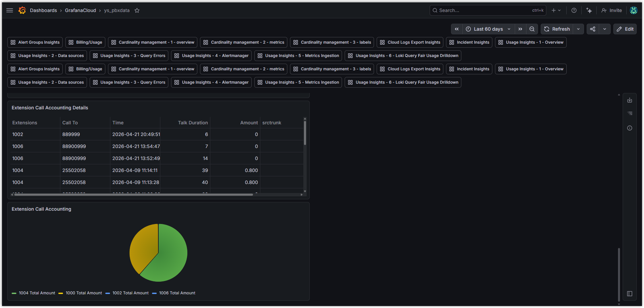
Task: Click the export icon in the right sidebar
Action: pos(630,100)
